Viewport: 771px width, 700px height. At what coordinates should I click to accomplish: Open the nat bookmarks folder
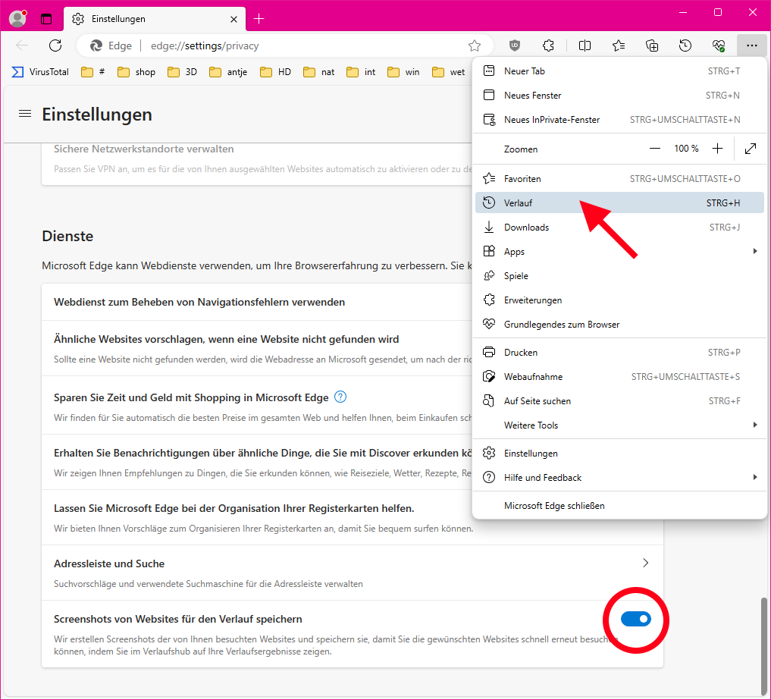click(x=318, y=72)
